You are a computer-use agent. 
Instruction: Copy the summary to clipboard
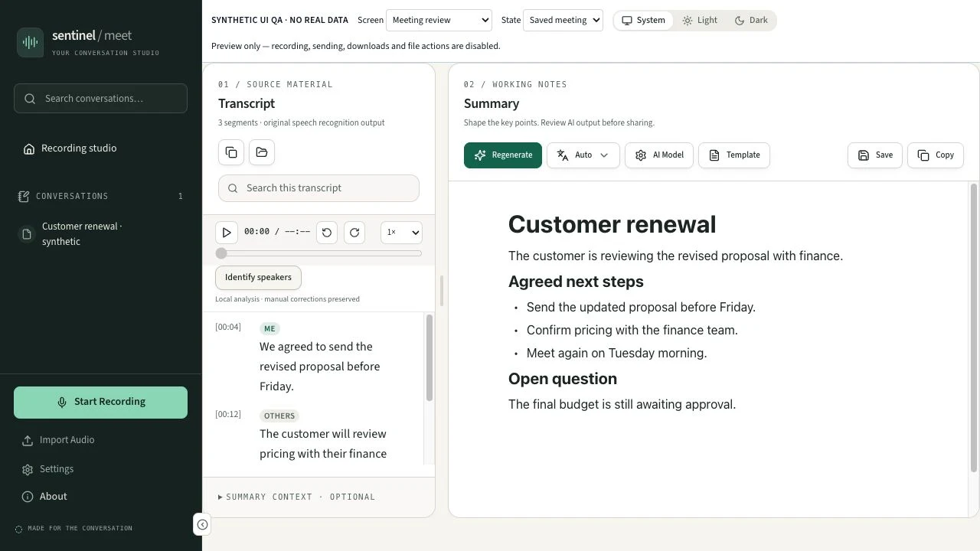(x=936, y=155)
